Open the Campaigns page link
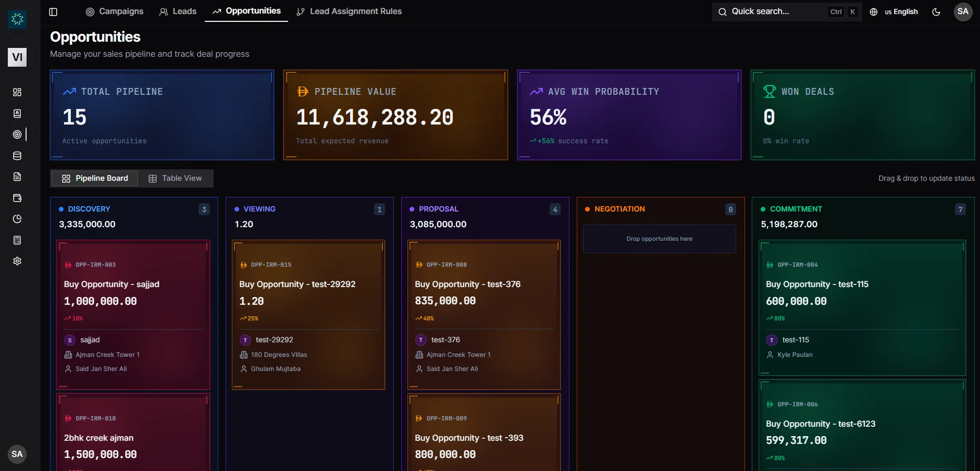Screen dimensions: 980x471 tap(115, 11)
